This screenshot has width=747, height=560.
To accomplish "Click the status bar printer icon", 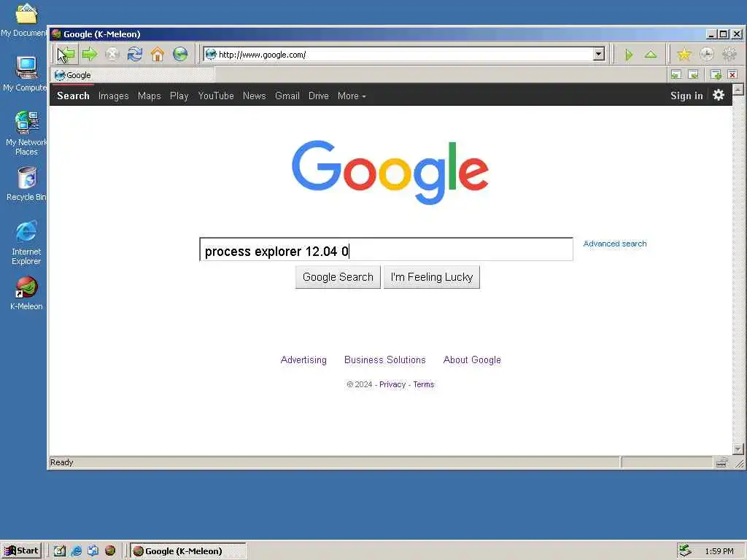I will pos(721,462).
